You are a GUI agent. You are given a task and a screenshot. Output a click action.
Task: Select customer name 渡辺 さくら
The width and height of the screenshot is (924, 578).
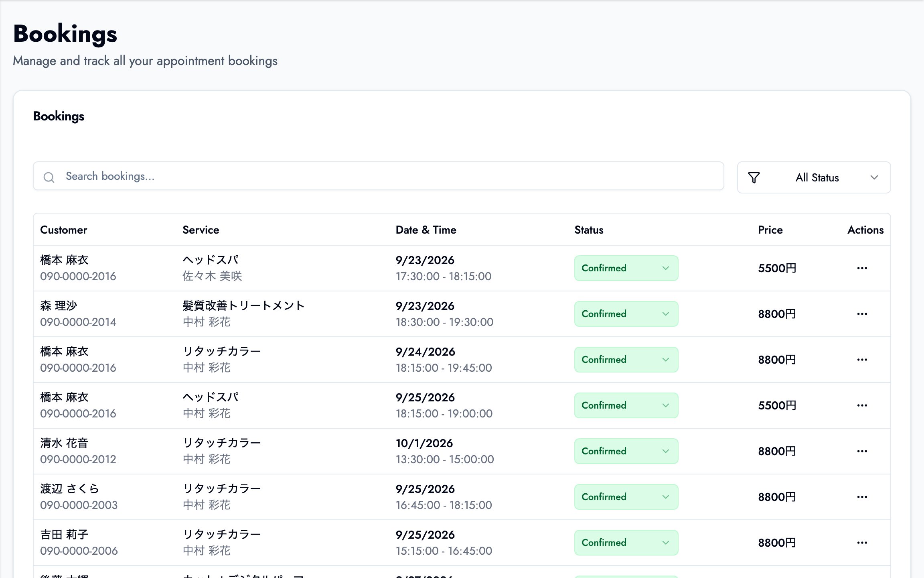[x=69, y=489]
